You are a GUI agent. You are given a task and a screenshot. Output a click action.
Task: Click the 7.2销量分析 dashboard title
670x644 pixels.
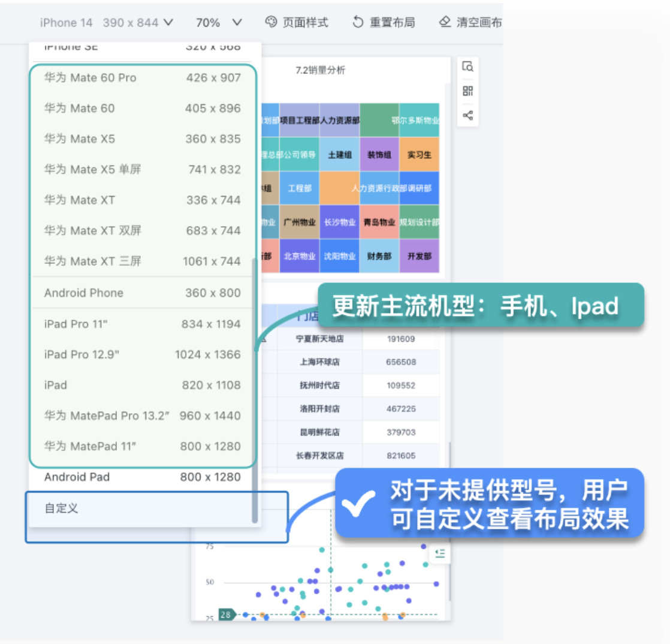[321, 70]
